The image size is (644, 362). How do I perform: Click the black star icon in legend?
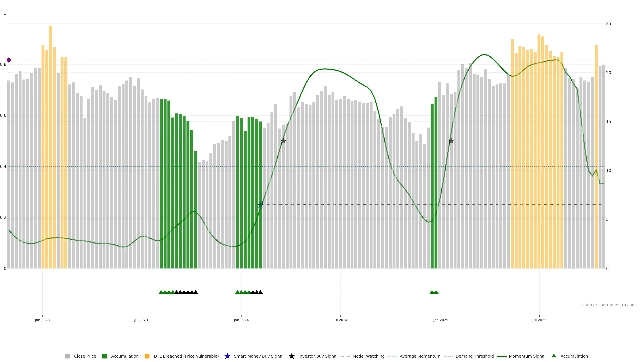tap(291, 356)
